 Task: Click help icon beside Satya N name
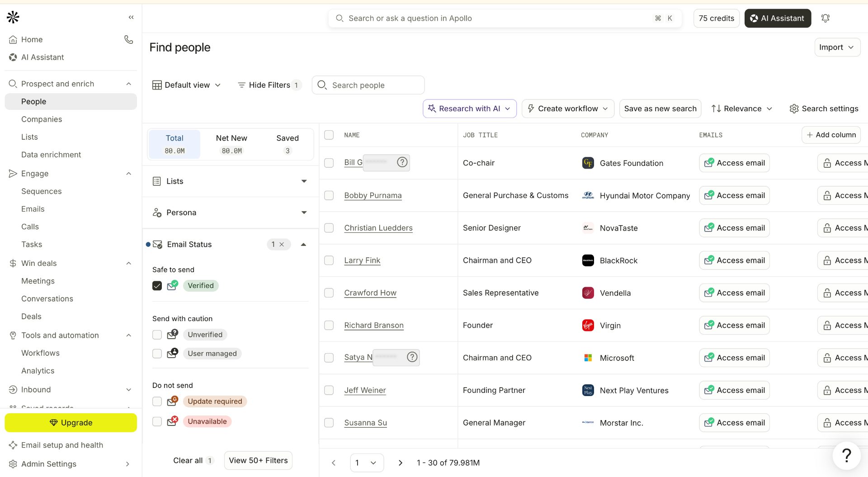coord(412,357)
